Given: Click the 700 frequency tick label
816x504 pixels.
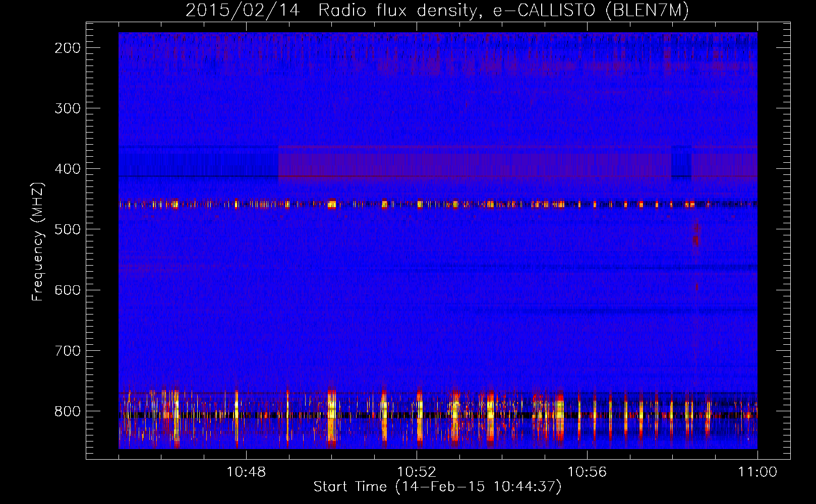Looking at the screenshot, I should 68,351.
